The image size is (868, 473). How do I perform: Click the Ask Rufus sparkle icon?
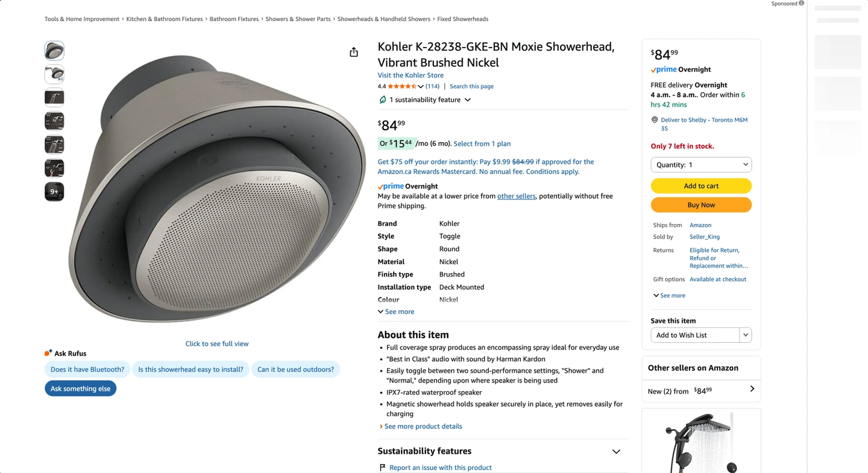(x=48, y=353)
